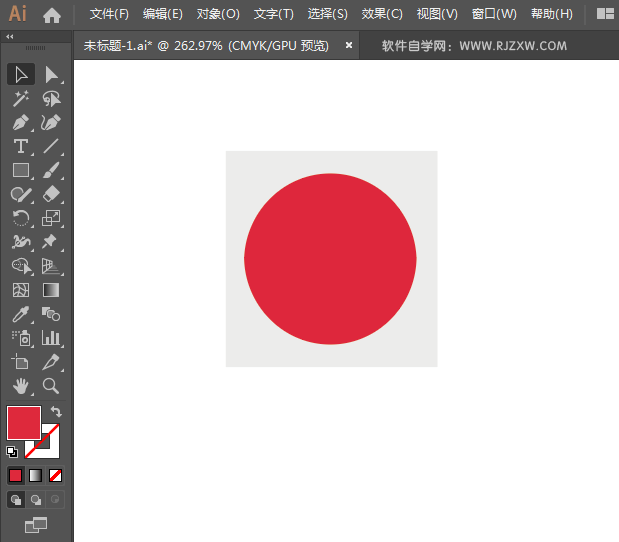Select the Eraser tool

(x=51, y=194)
